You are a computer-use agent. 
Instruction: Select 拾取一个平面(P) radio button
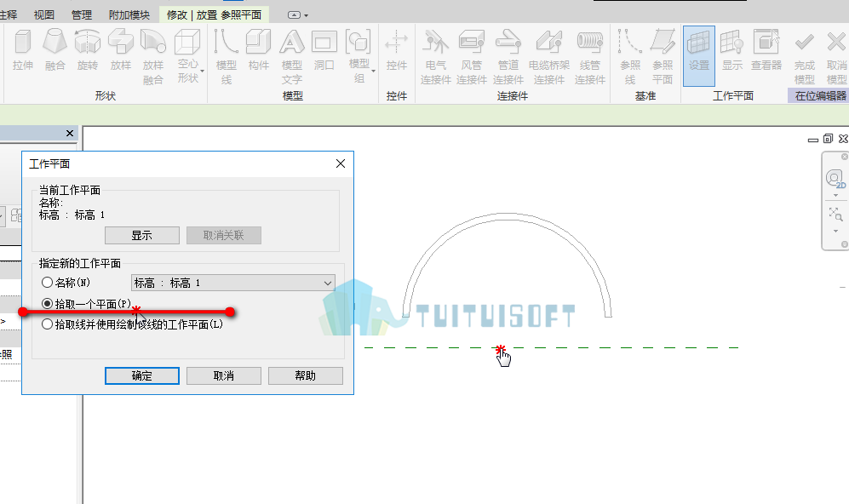click(47, 304)
